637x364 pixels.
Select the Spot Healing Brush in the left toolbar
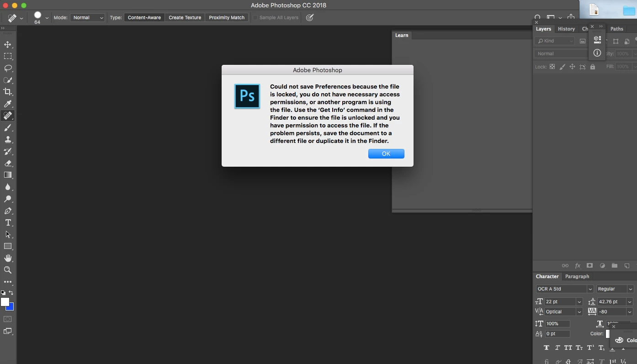8,116
